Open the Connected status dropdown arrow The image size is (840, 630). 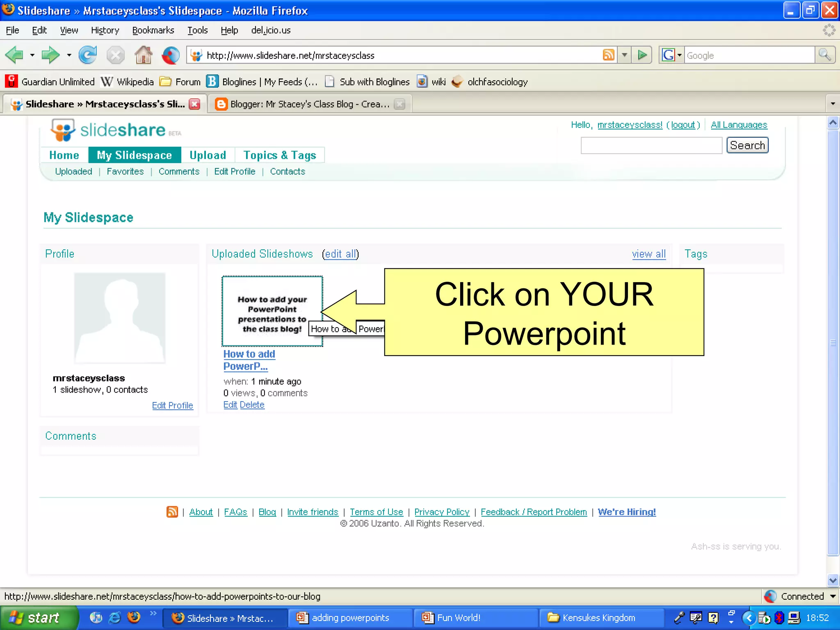click(x=833, y=596)
